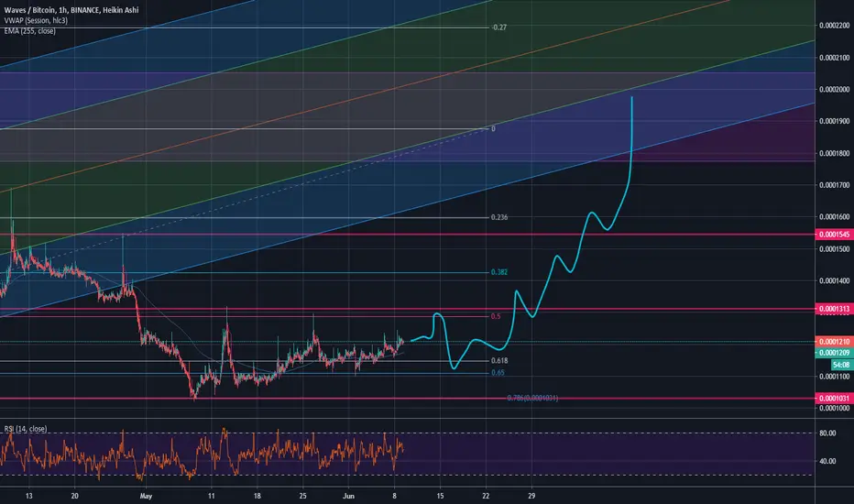Viewport: 854px width, 504px height.
Task: Click the RSI (14, close) indicator label
Action: 26,429
